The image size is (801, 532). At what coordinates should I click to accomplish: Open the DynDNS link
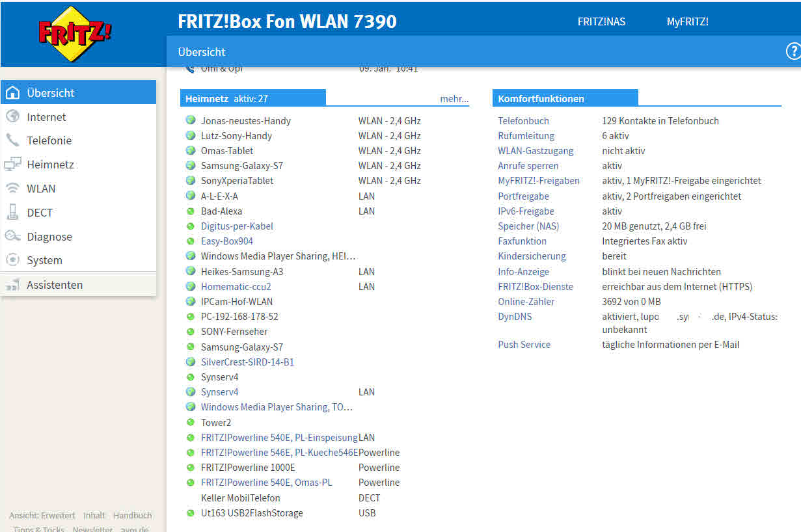pos(515,317)
